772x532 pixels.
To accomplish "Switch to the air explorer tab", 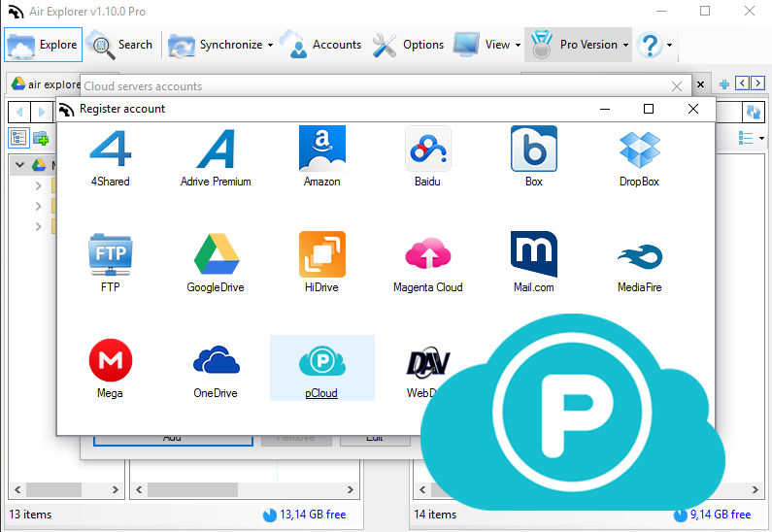I will point(46,84).
